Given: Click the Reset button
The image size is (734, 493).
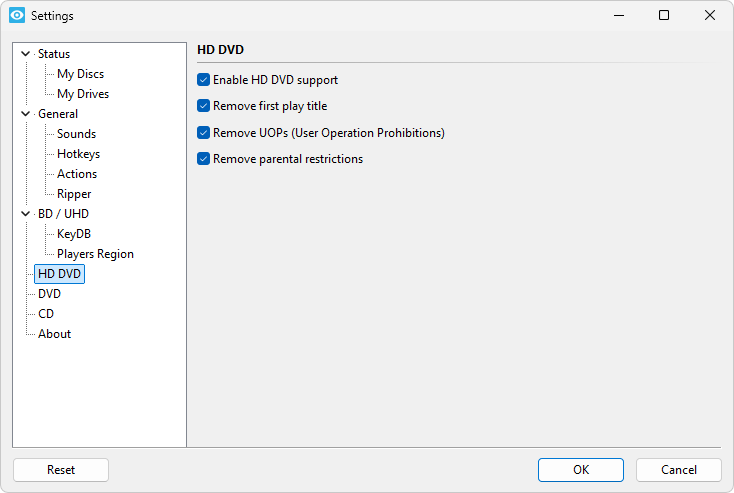Looking at the screenshot, I should 61,470.
